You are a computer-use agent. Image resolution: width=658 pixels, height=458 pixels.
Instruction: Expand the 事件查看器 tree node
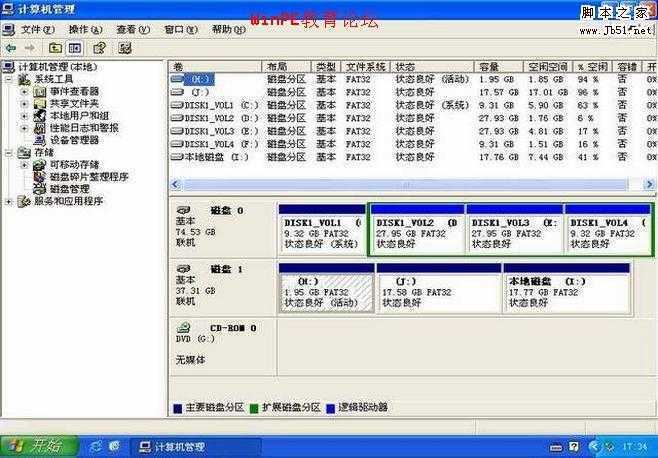click(x=24, y=91)
